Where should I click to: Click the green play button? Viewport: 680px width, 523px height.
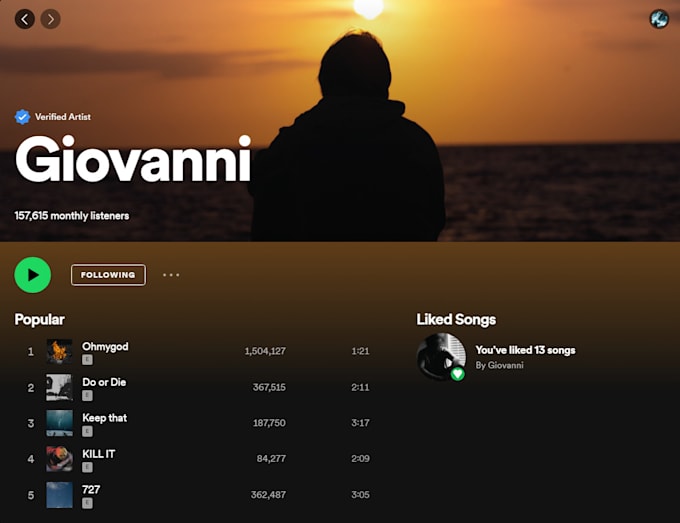33,275
